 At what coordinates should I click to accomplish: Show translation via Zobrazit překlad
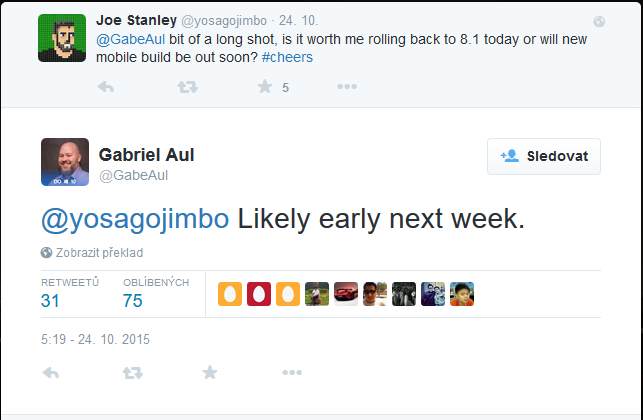[99, 253]
